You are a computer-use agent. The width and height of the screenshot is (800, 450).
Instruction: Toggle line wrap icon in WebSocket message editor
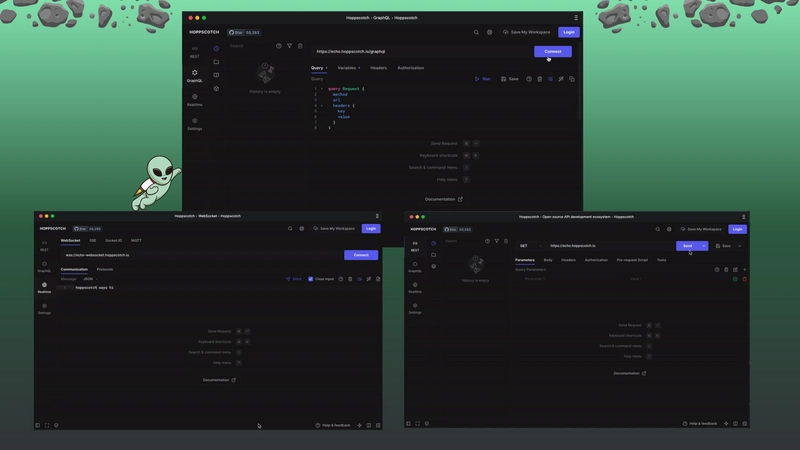click(x=360, y=279)
